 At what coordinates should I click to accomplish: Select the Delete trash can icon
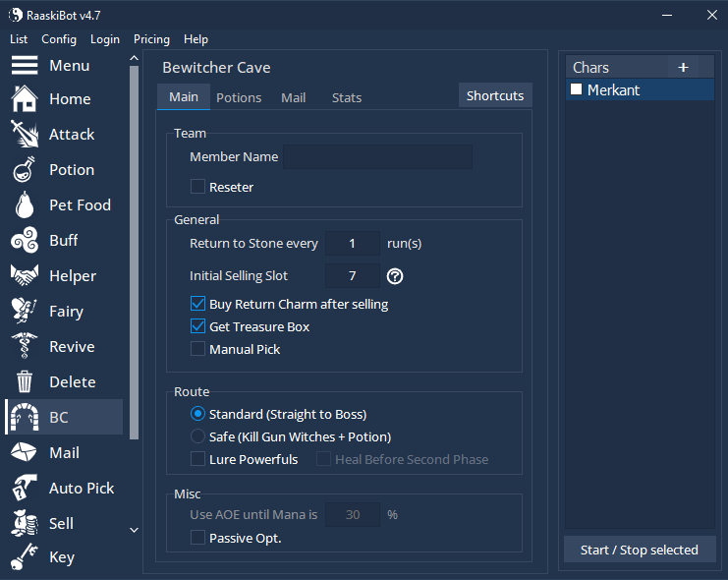(x=25, y=381)
